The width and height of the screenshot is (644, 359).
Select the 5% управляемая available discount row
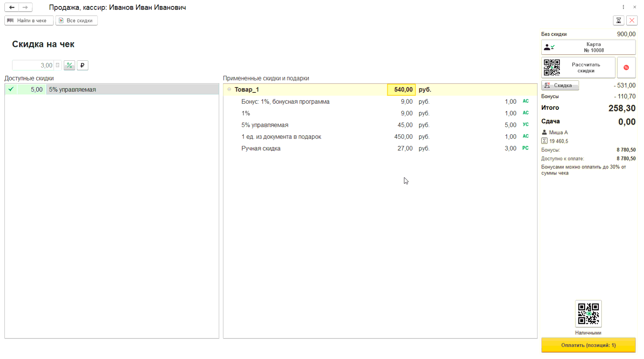pyautogui.click(x=112, y=89)
